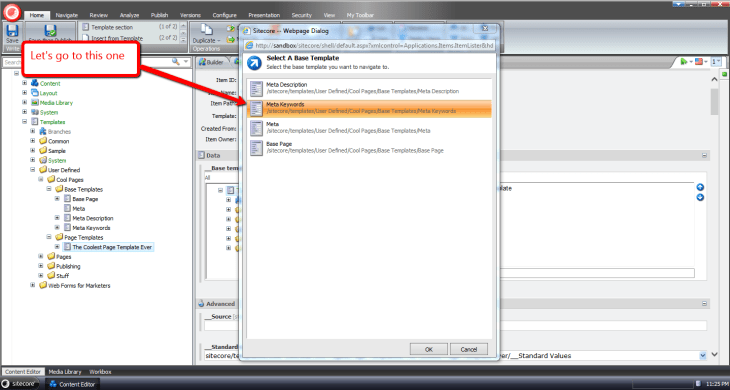
Task: Open the Configure ribbon tab
Action: (x=224, y=15)
